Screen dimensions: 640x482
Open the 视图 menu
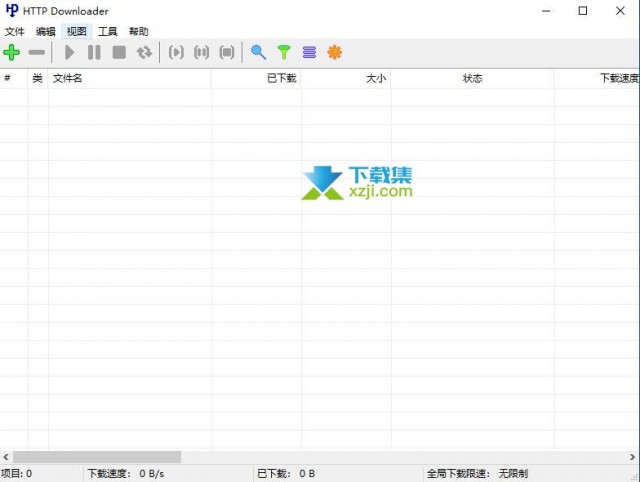pos(77,31)
